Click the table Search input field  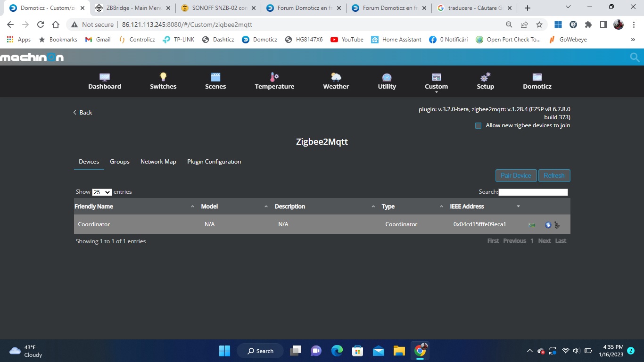pos(533,192)
